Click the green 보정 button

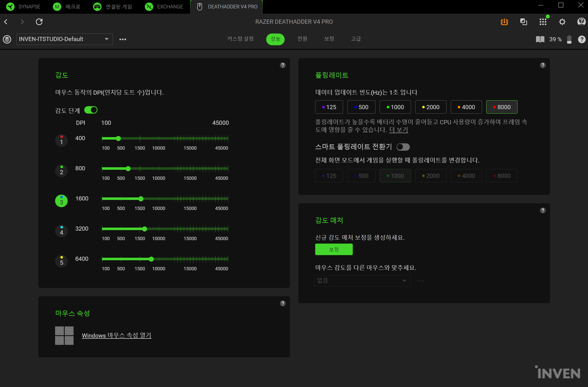pos(334,249)
